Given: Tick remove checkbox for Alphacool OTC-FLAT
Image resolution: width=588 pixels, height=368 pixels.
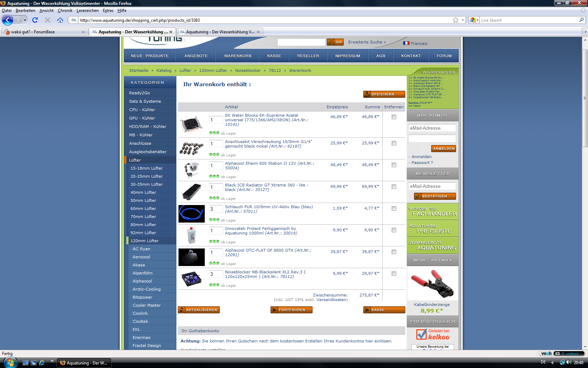Looking at the screenshot, I should pos(394,252).
